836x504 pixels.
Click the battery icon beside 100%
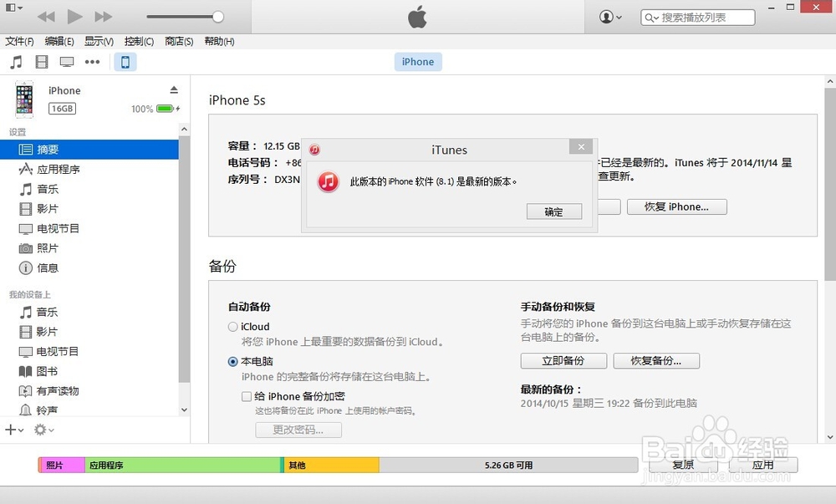tap(166, 109)
